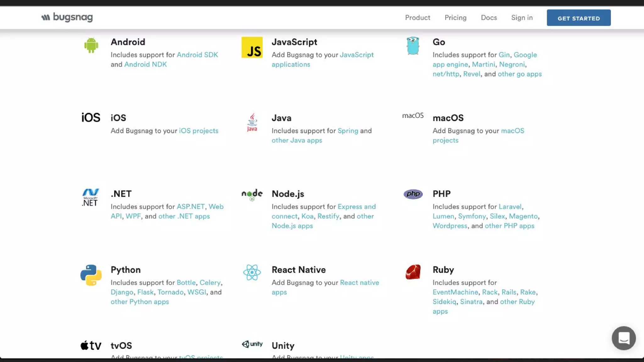
Task: Open the Android NDK link
Action: pos(145,64)
